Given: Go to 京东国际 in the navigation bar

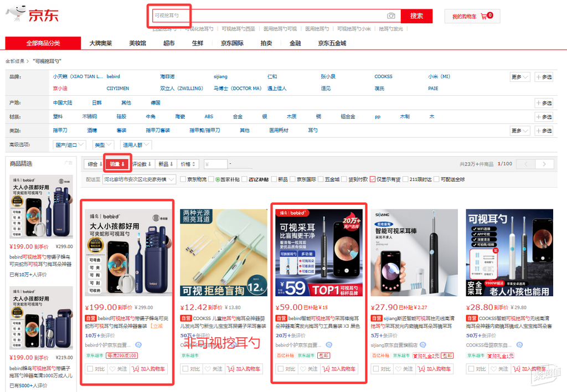Looking at the screenshot, I should [232, 43].
